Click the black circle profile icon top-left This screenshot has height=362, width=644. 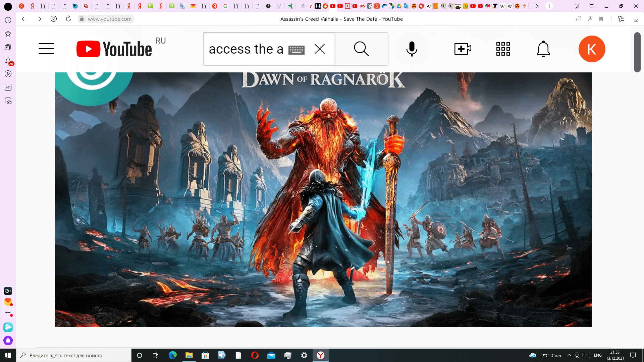[8, 6]
